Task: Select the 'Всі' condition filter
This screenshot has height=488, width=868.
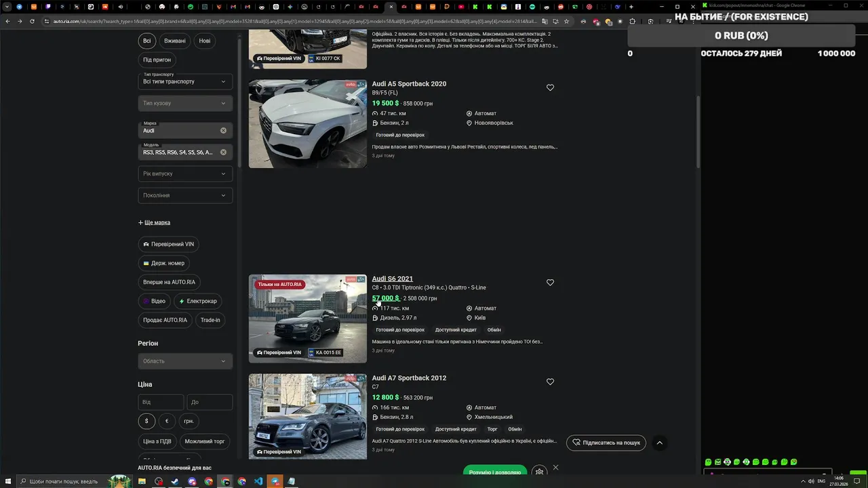Action: pos(146,41)
